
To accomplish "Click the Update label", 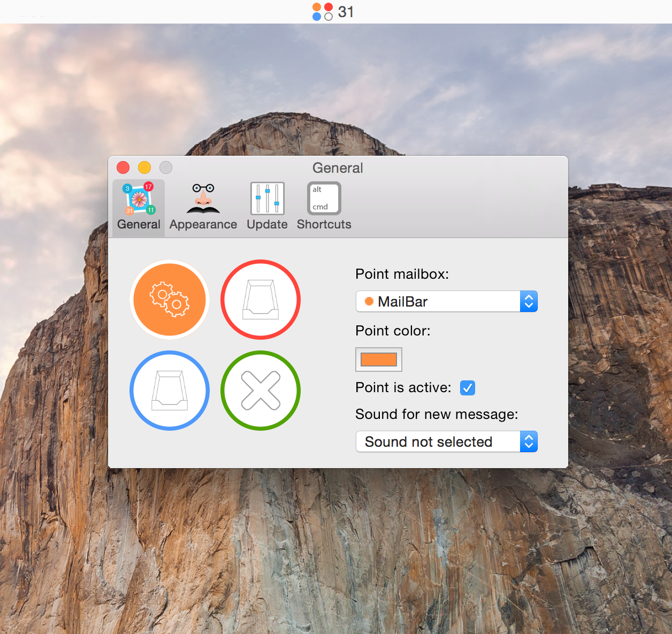I will pyautogui.click(x=267, y=224).
